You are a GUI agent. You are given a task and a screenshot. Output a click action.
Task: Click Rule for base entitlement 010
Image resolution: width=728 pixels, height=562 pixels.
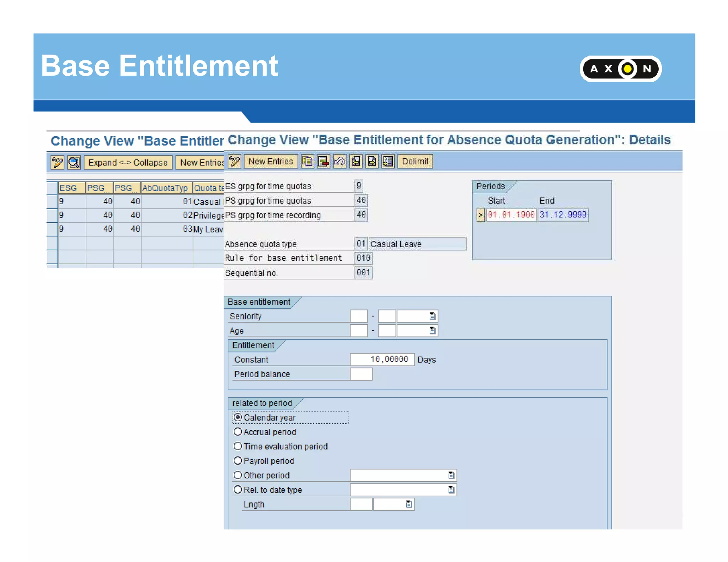pos(363,258)
